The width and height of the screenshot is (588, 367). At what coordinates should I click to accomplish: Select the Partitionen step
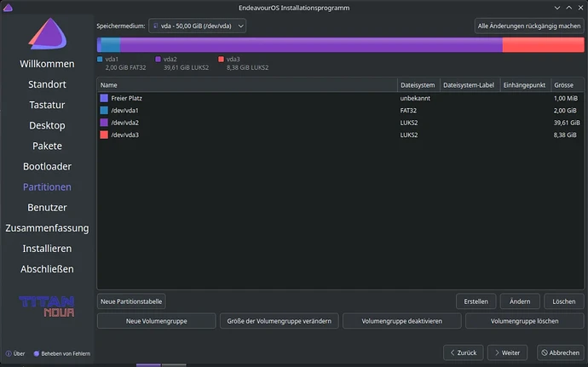[x=47, y=186]
